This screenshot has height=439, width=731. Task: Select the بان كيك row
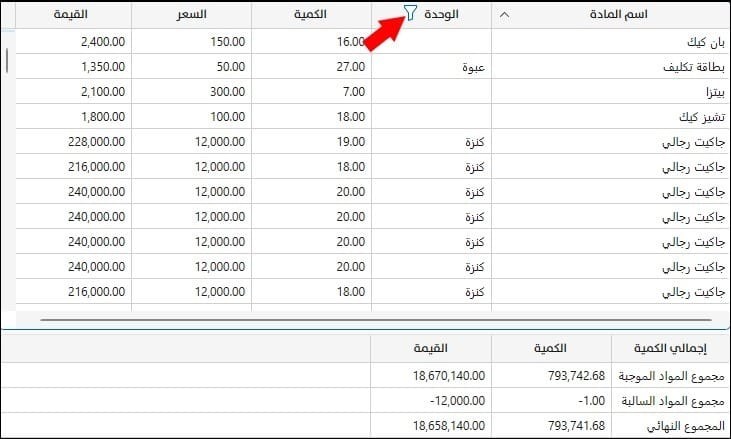pyautogui.click(x=373, y=41)
